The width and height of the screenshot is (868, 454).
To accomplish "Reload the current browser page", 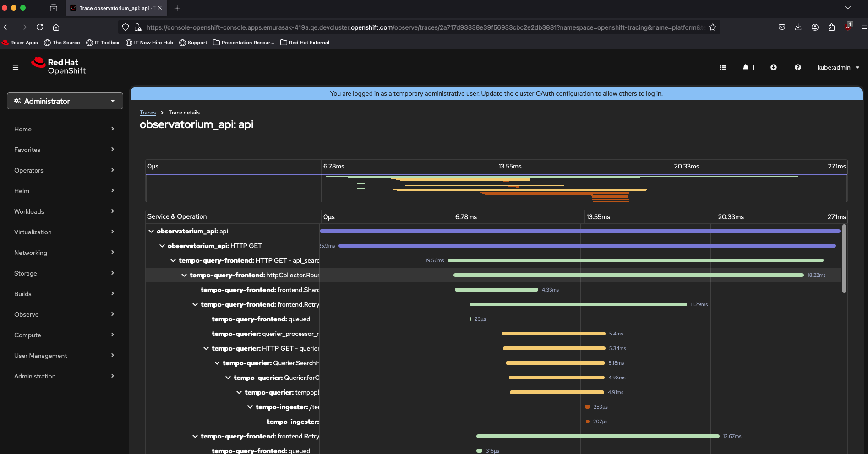I will [40, 27].
